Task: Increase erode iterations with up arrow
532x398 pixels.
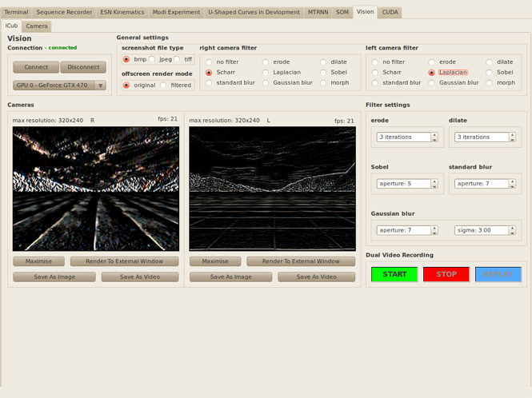Action: [434, 135]
